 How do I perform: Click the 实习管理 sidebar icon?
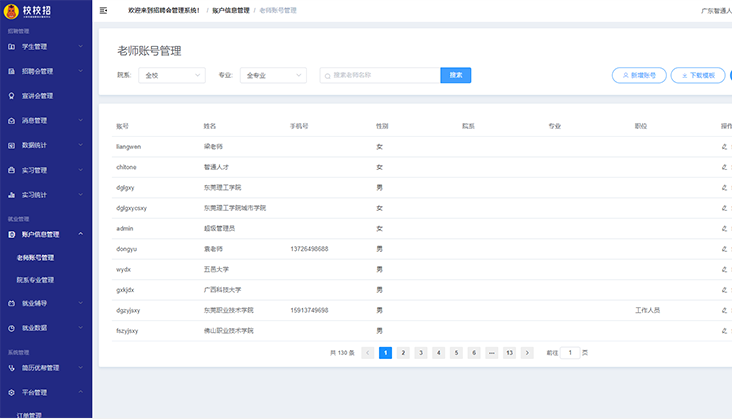[12, 170]
